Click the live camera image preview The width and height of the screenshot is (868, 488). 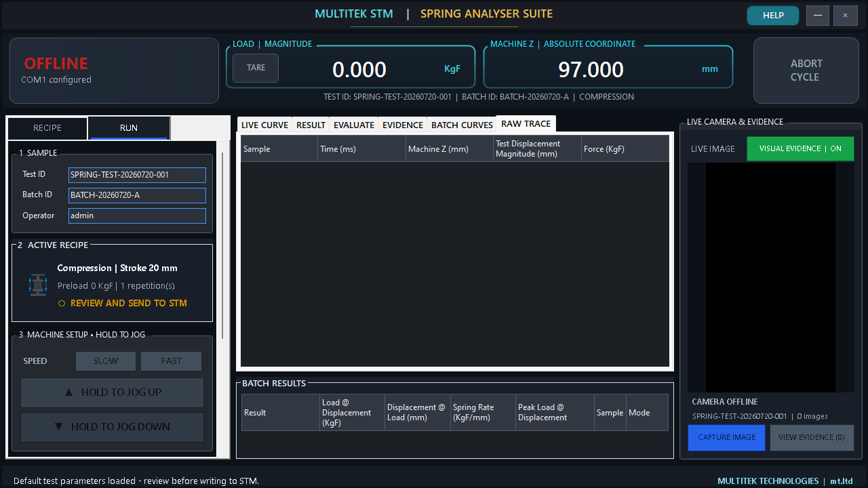click(x=771, y=277)
